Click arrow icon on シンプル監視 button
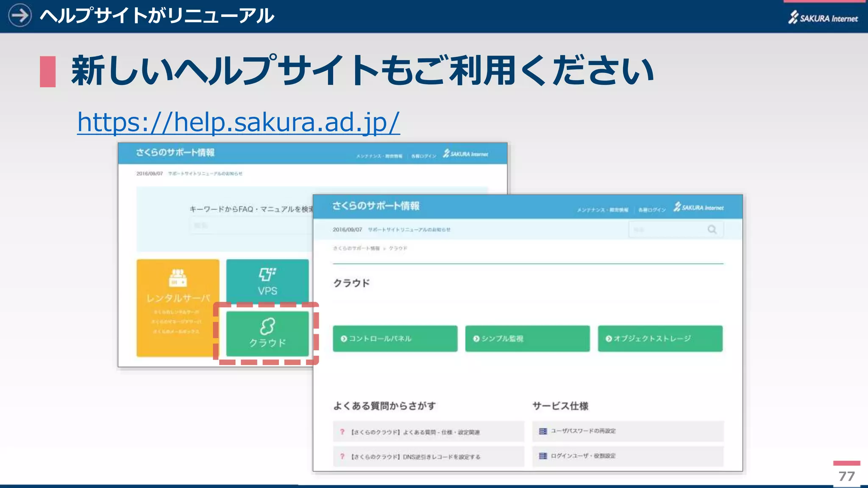Viewport: 868px width, 488px height. point(476,338)
